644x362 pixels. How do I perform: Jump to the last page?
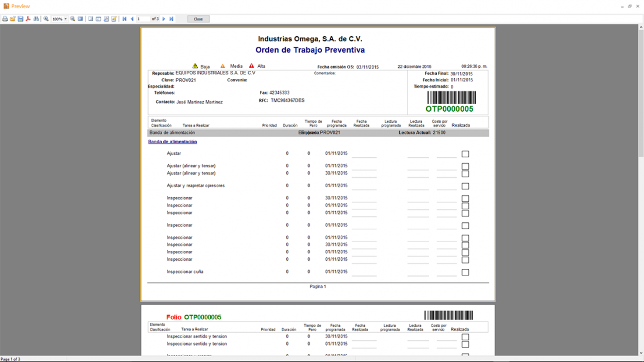(172, 19)
